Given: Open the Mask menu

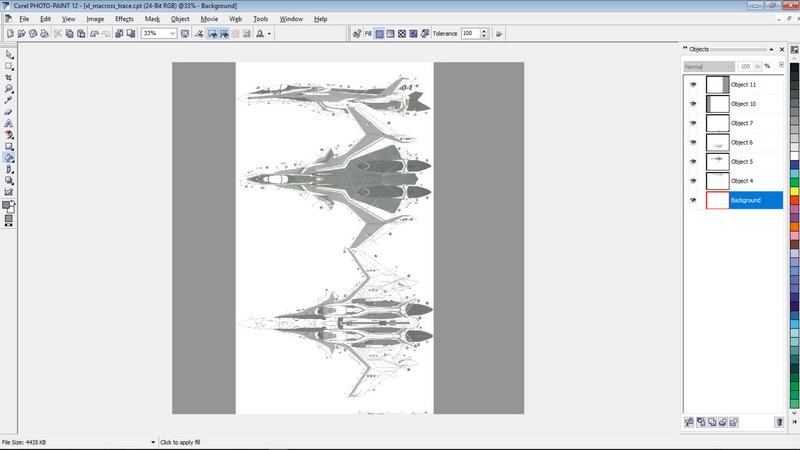Looking at the screenshot, I should tap(152, 19).
